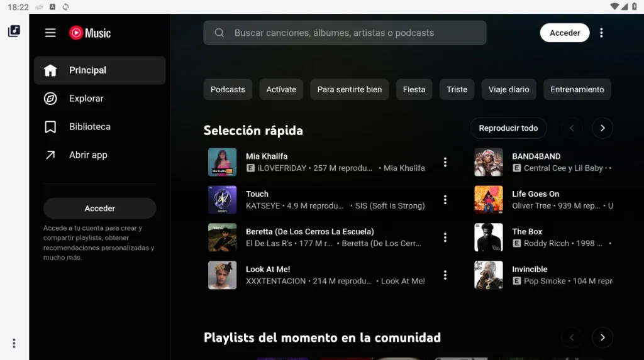Play the Touch album thumbnail
Screen dimensions: 644x360
(222, 200)
